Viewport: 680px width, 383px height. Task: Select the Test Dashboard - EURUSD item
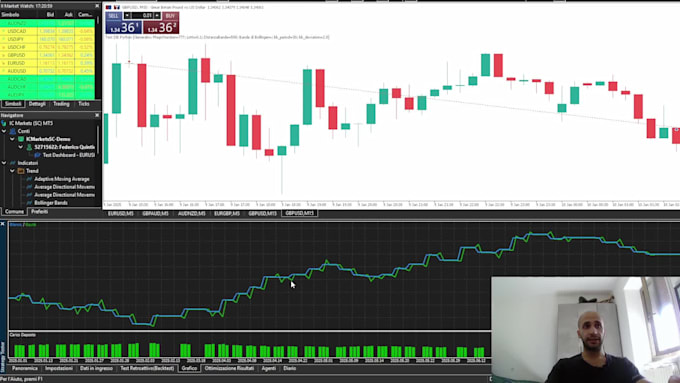tap(69, 155)
